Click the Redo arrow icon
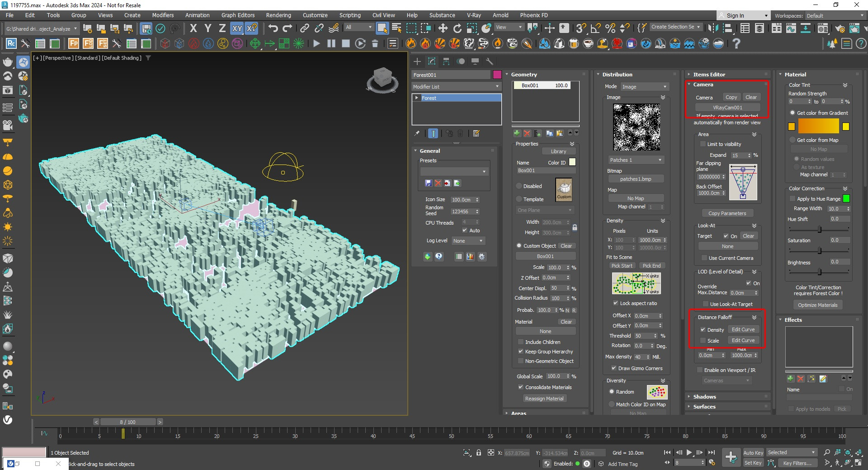The image size is (868, 470). (288, 28)
